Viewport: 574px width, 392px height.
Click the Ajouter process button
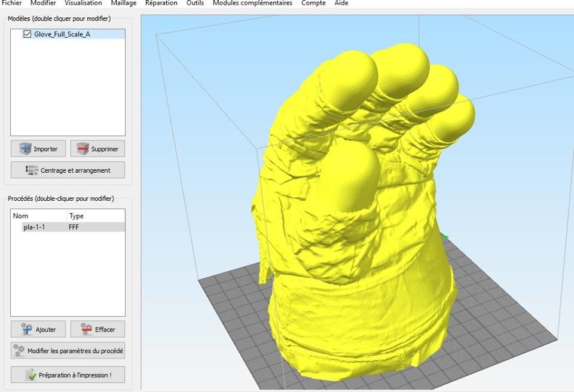point(38,329)
